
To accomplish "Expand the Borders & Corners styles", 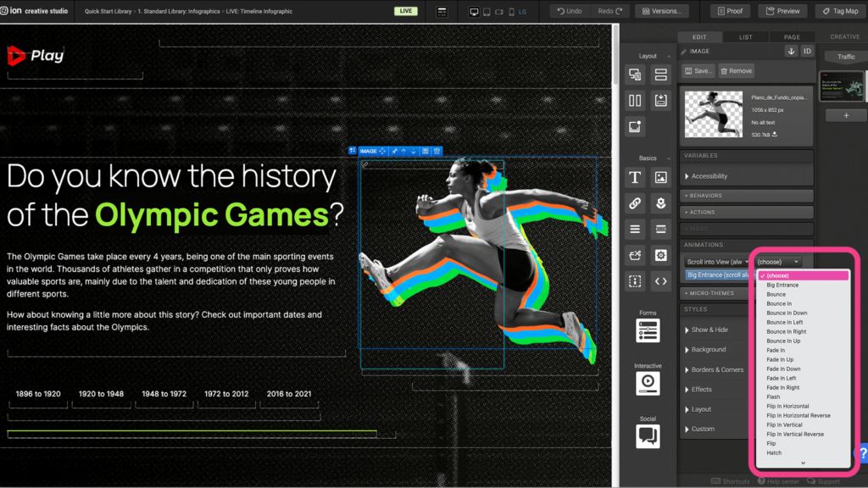I will click(x=717, y=369).
